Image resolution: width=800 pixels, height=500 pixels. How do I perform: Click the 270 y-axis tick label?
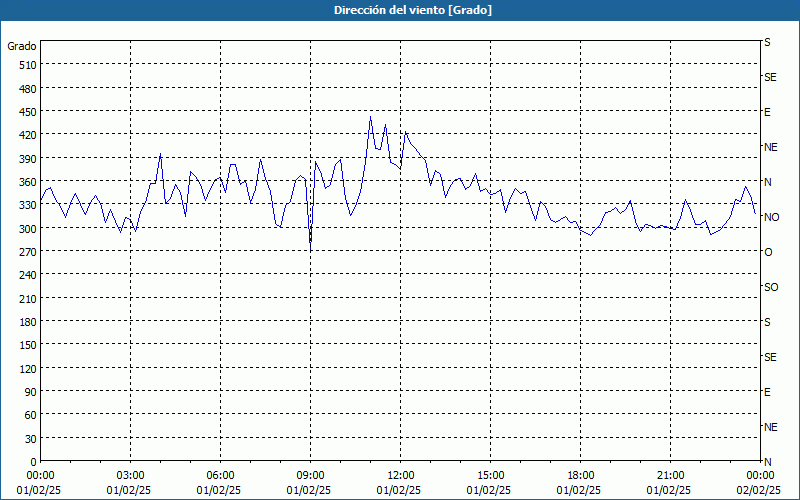click(28, 252)
